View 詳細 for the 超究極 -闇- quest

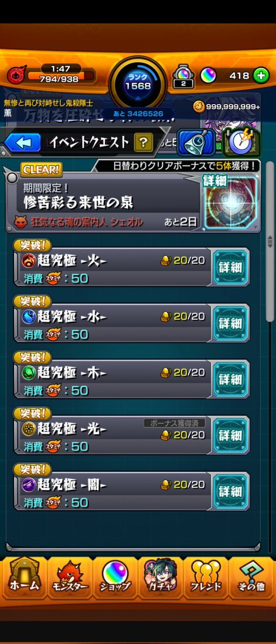230,491
